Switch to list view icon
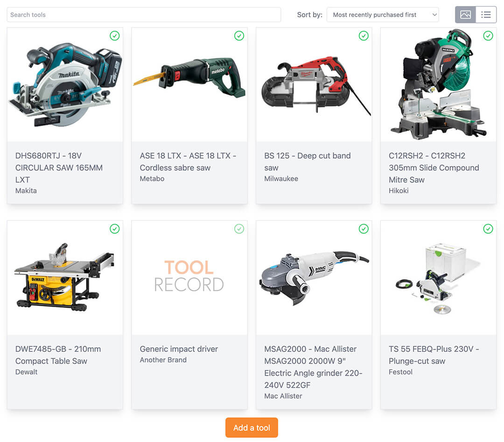This screenshot has width=504, height=442. tap(486, 14)
